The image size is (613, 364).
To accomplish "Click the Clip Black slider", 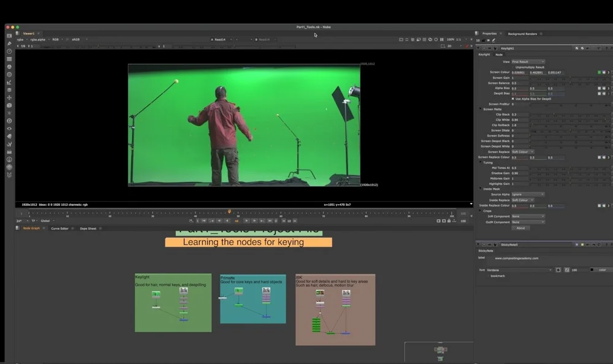I will click(x=570, y=115).
